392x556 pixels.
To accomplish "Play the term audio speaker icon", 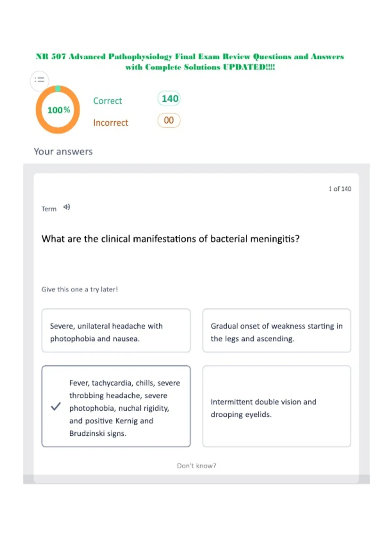I will pyautogui.click(x=67, y=207).
